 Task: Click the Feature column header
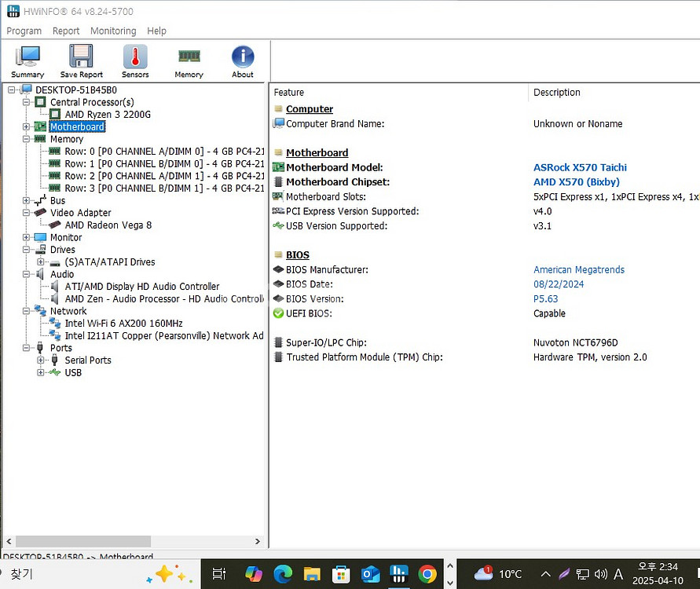point(399,93)
